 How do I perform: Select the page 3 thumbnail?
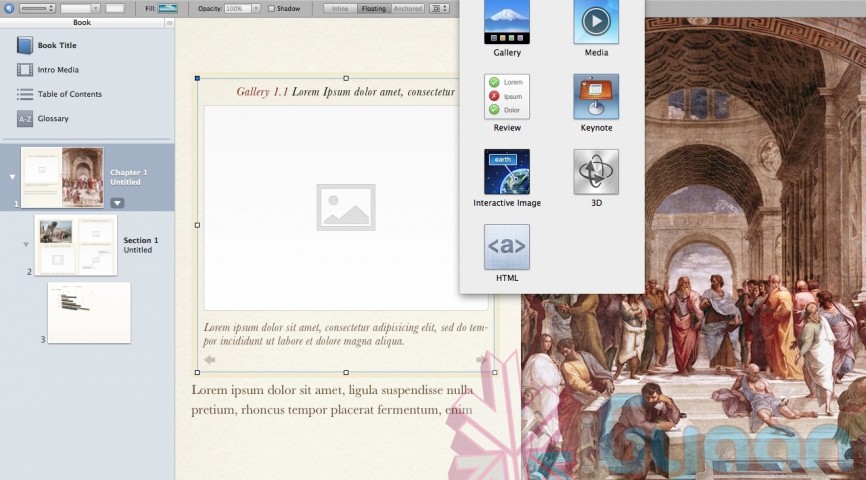pos(88,312)
